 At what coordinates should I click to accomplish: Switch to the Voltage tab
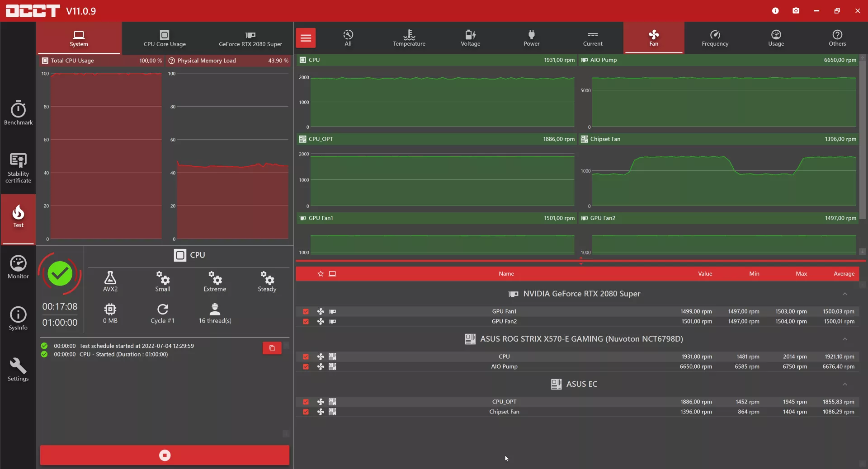point(471,38)
